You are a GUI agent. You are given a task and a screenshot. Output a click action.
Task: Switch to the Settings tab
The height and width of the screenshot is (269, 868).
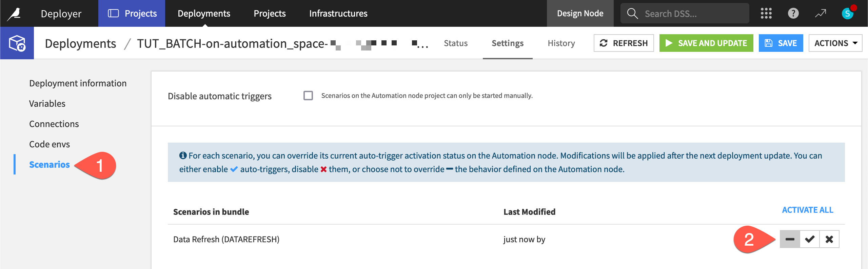click(x=508, y=43)
